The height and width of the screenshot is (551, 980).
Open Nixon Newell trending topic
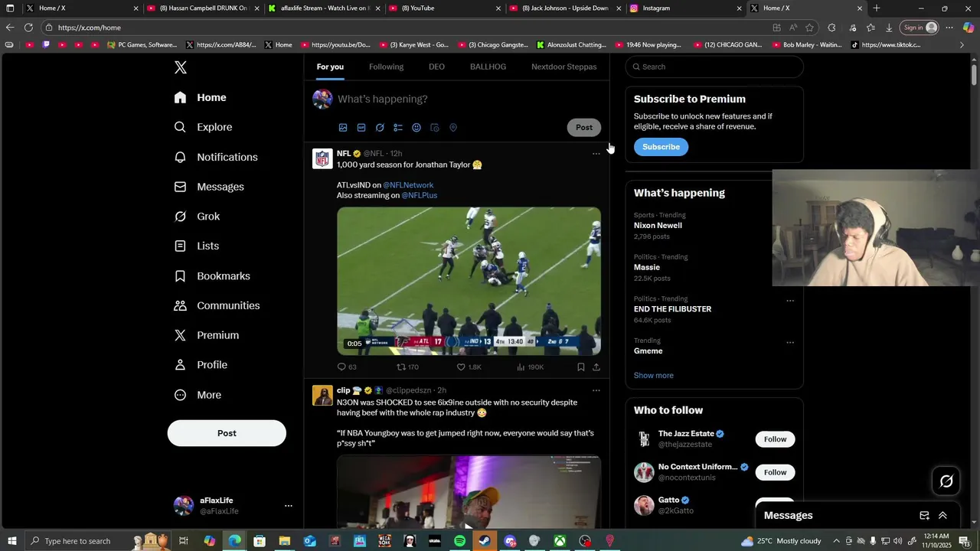point(658,226)
